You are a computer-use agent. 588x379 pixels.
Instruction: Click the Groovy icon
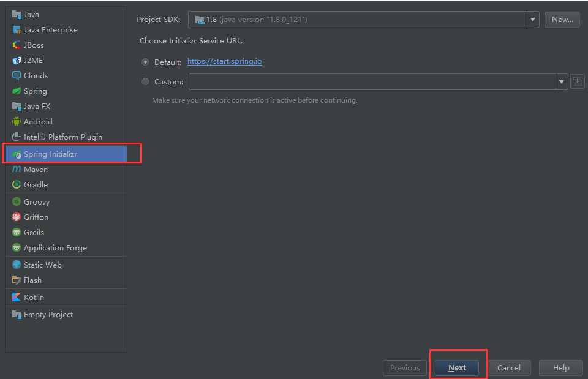coord(17,201)
